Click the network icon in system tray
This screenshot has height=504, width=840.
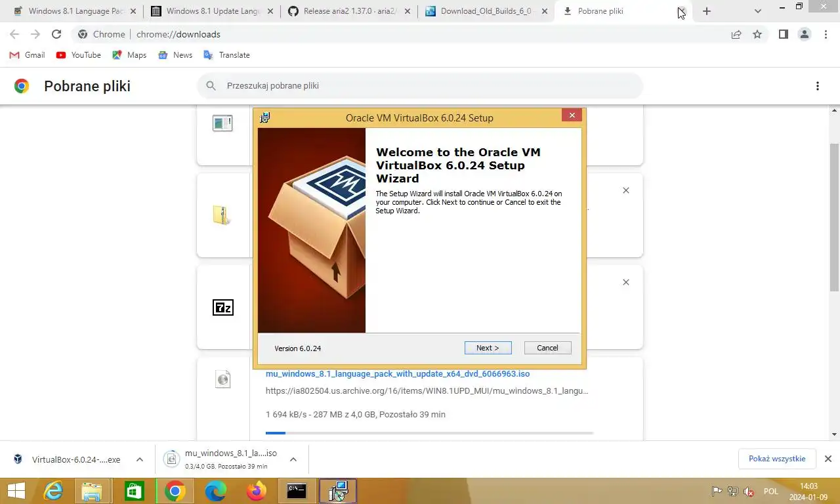(x=733, y=492)
